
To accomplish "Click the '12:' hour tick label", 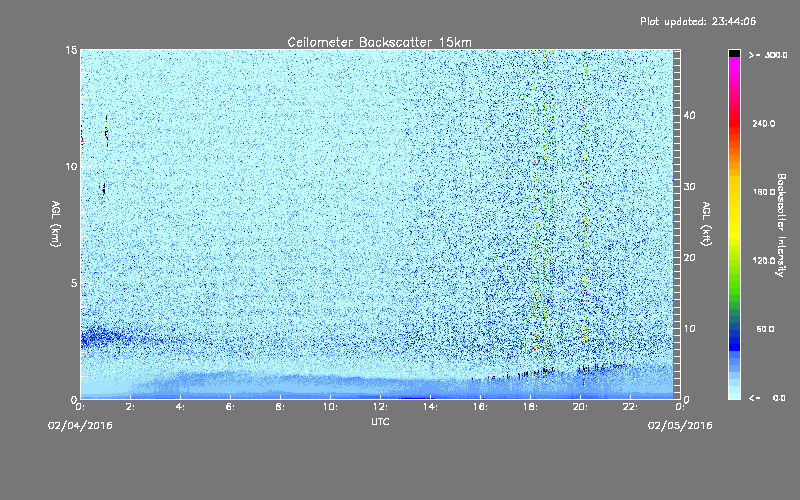I will [x=380, y=407].
